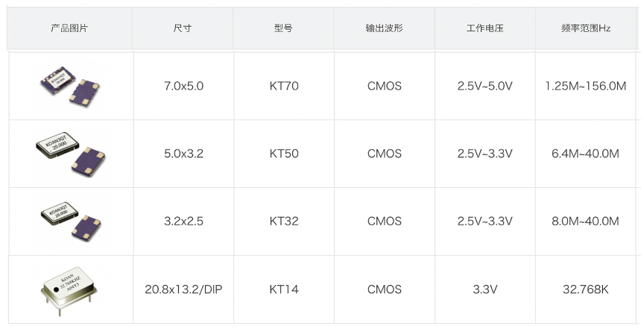Open the KT14 model link
Screen dimensions: 644x329
[284, 289]
